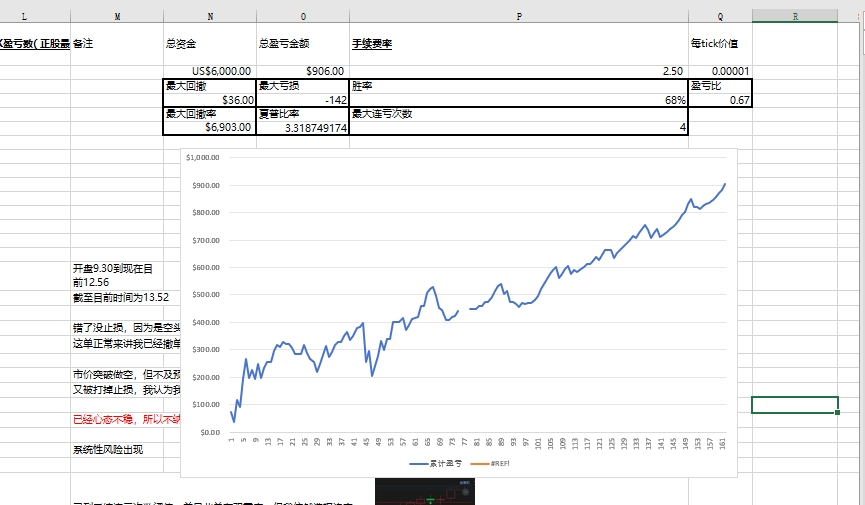Open the candlestick chart thumbnail below the graph
Image resolution: width=865 pixels, height=505 pixels.
tap(425, 492)
